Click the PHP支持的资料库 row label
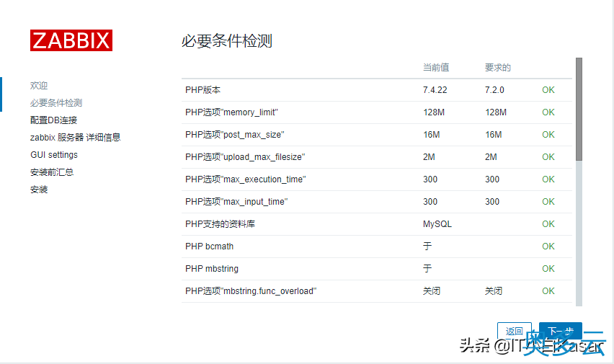 (x=220, y=223)
